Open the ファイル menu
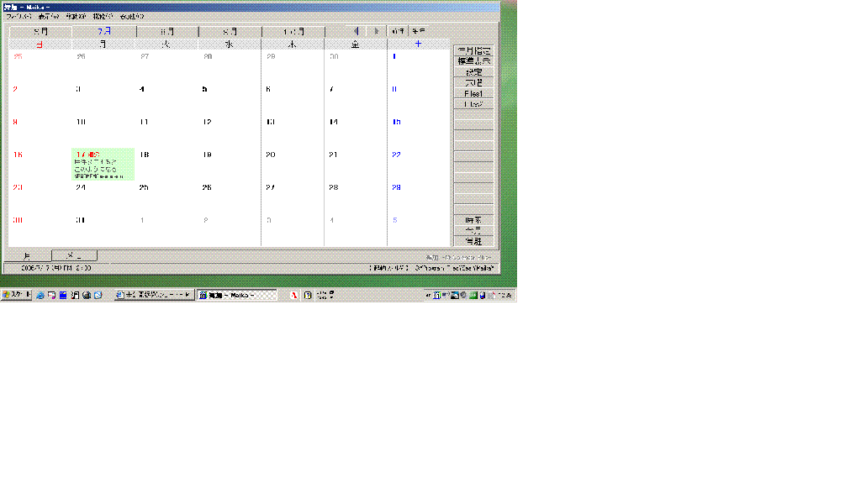The height and width of the screenshot is (504, 861). [18, 17]
